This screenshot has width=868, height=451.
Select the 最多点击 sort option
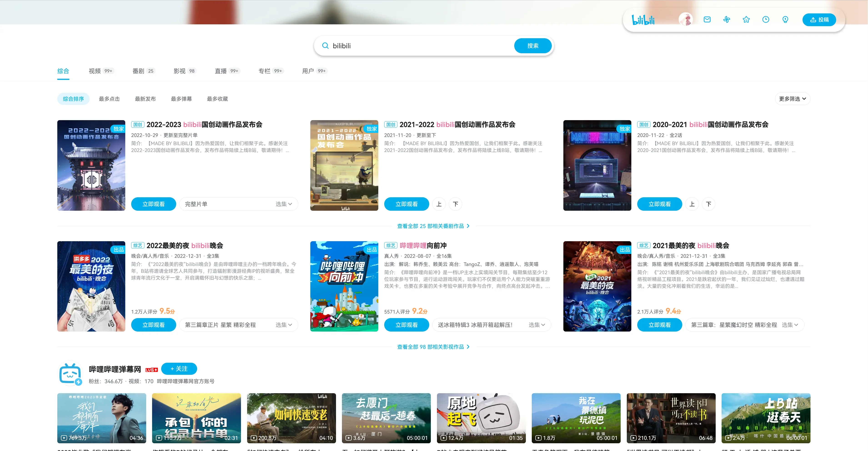109,99
